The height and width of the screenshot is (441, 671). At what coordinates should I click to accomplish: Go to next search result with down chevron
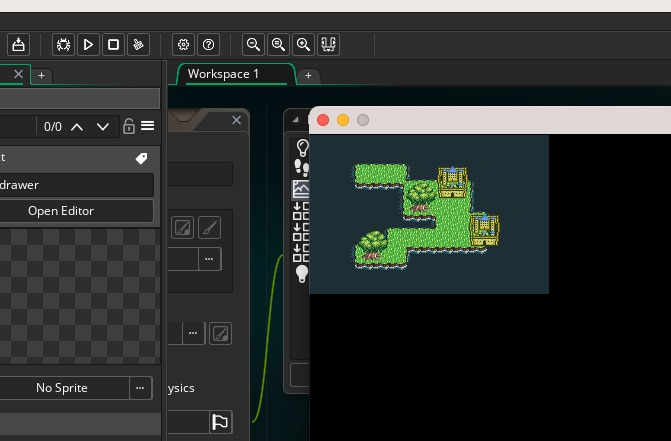point(103,127)
